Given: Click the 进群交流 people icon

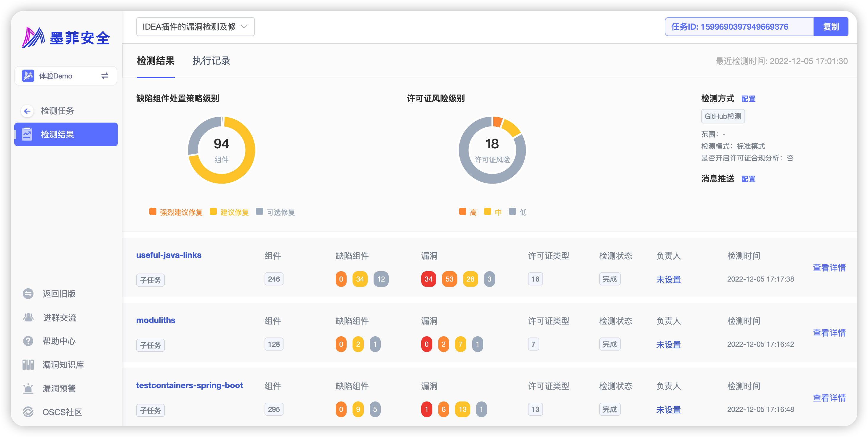Looking at the screenshot, I should (x=28, y=317).
